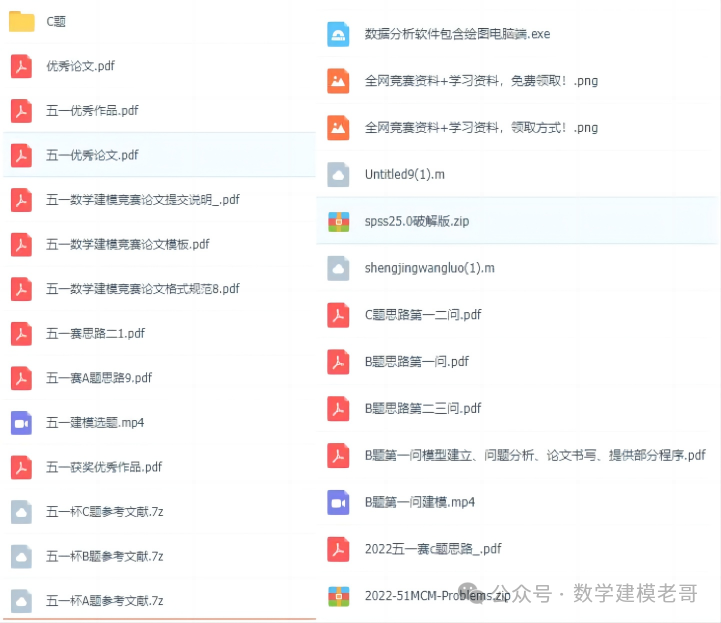Image resolution: width=721 pixels, height=623 pixels.
Task: Select the file name B题思路第二三问.pdf
Action: pyautogui.click(x=423, y=409)
